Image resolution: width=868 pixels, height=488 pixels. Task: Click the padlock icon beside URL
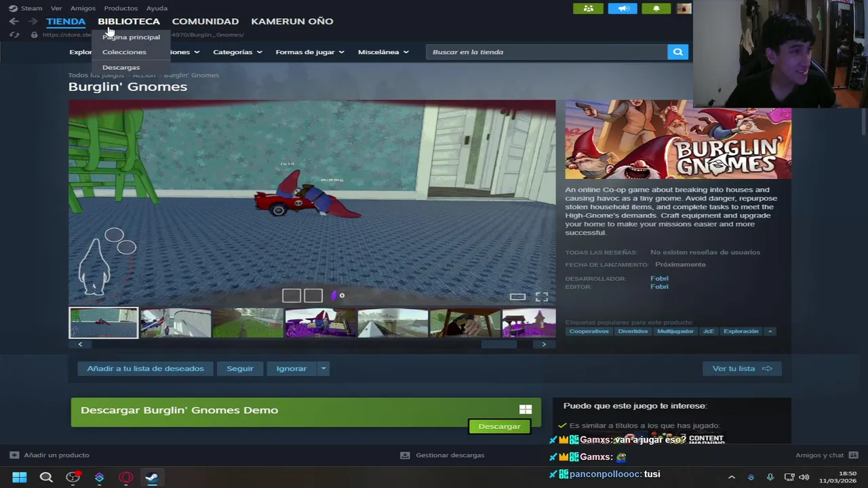tap(34, 35)
